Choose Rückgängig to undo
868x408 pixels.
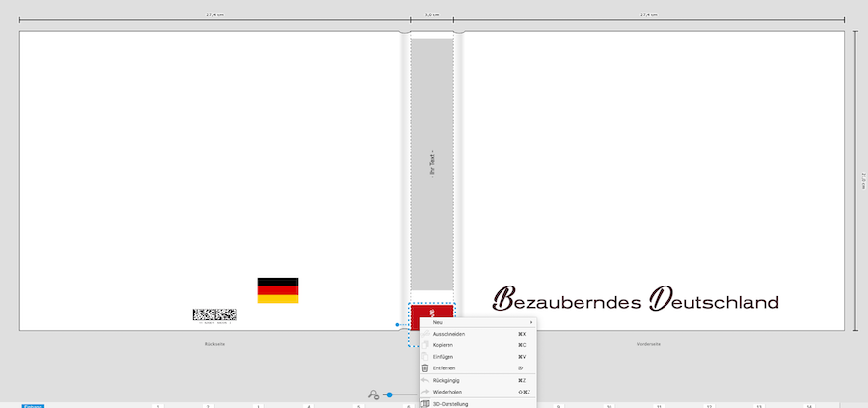click(478, 380)
